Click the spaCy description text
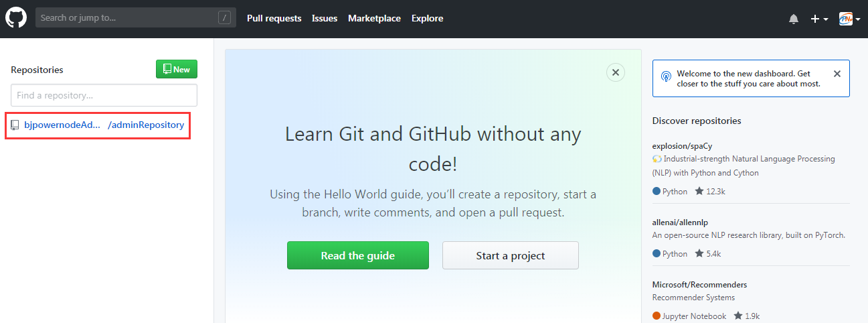868x323 pixels. point(744,166)
